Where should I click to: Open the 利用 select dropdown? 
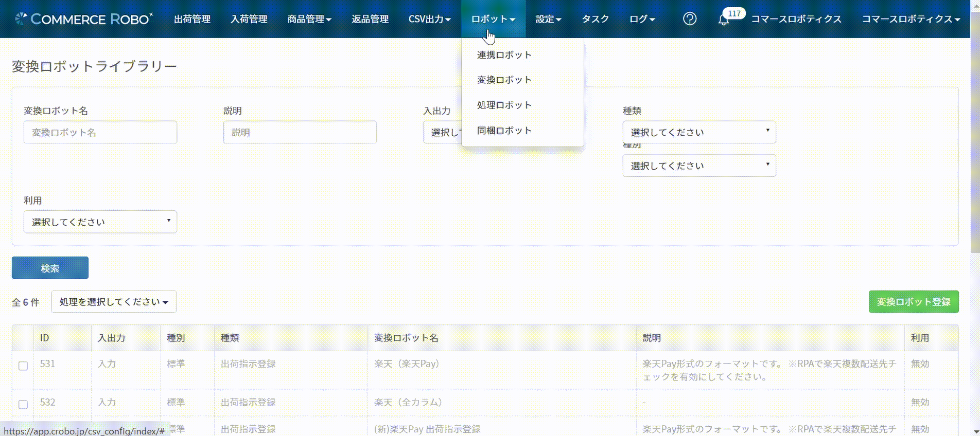coord(100,222)
